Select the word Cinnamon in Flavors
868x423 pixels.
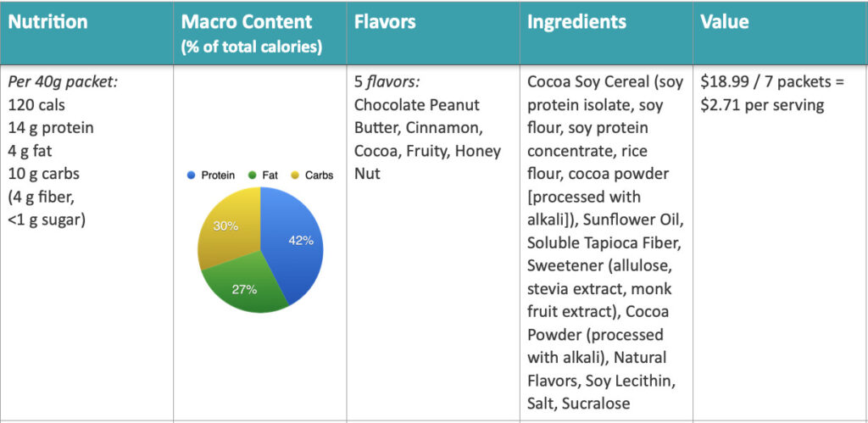tap(450, 128)
